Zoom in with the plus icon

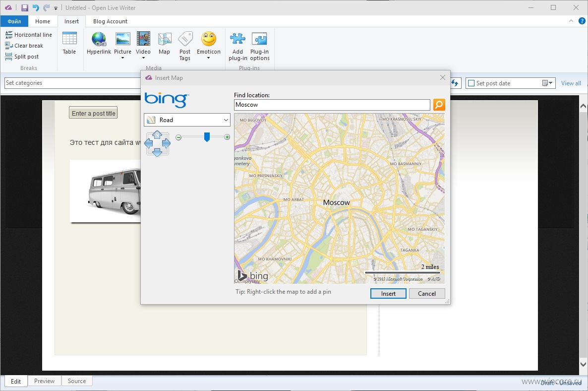coord(227,137)
